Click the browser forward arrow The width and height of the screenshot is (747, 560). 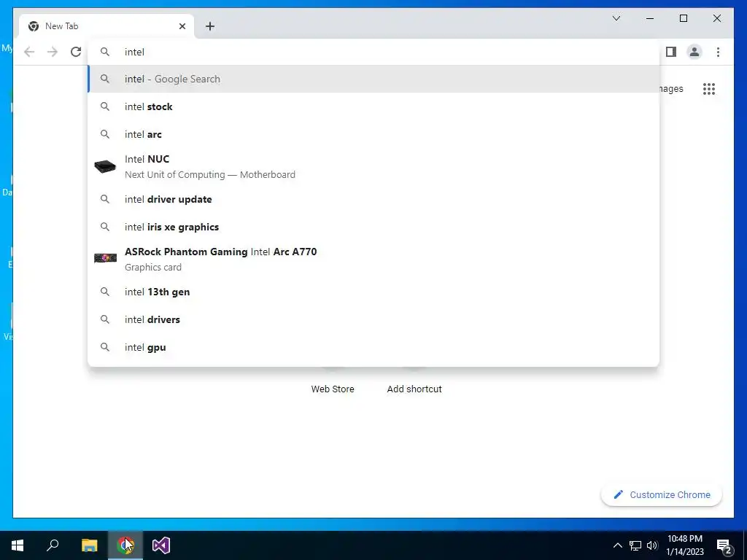click(x=53, y=52)
